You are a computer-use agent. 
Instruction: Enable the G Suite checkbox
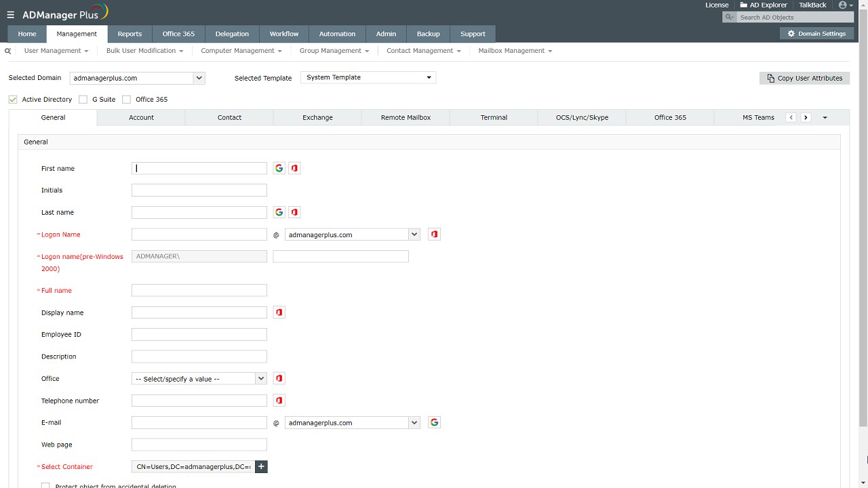click(x=83, y=100)
